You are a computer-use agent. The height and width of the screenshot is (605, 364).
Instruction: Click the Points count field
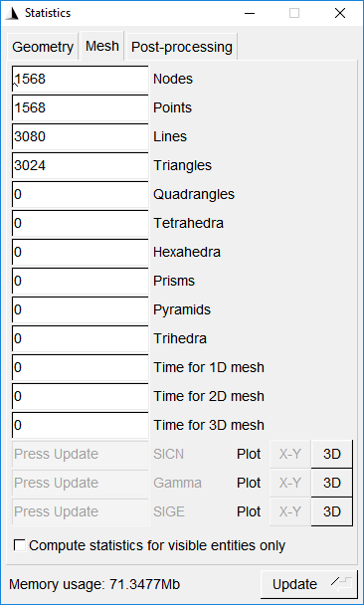(81, 107)
